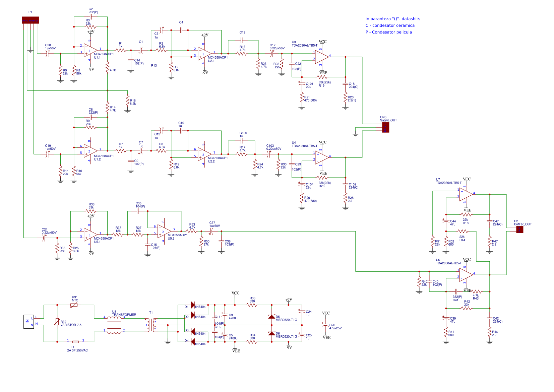Select the U7 TDA2030AL amplifier symbol
The height and width of the screenshot is (392, 554).
coord(466,194)
